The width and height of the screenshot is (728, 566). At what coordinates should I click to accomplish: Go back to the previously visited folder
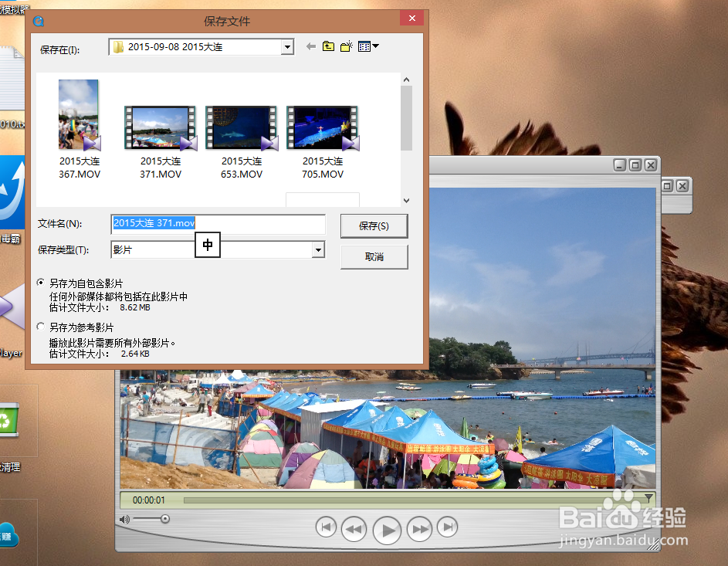point(310,46)
